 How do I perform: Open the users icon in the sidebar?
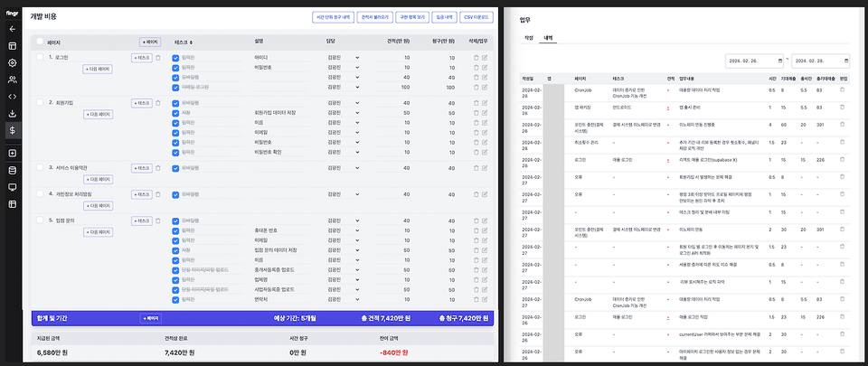coord(12,80)
